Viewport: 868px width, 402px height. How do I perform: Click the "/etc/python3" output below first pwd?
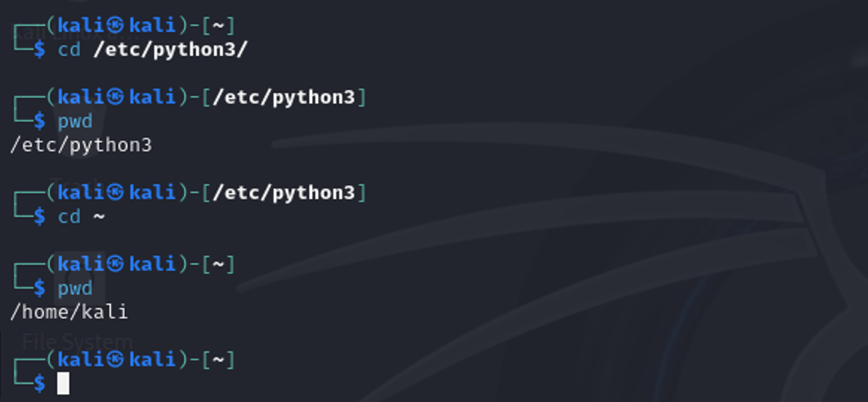(x=81, y=145)
